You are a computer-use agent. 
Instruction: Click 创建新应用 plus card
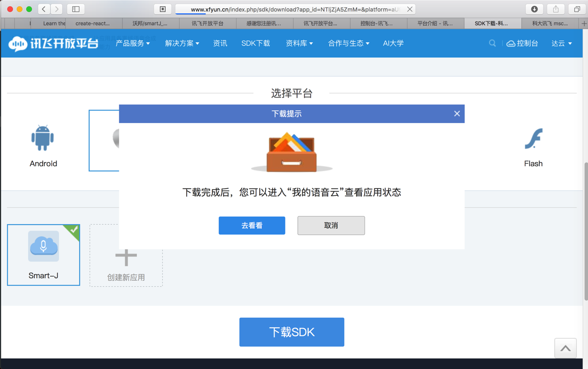click(x=126, y=255)
